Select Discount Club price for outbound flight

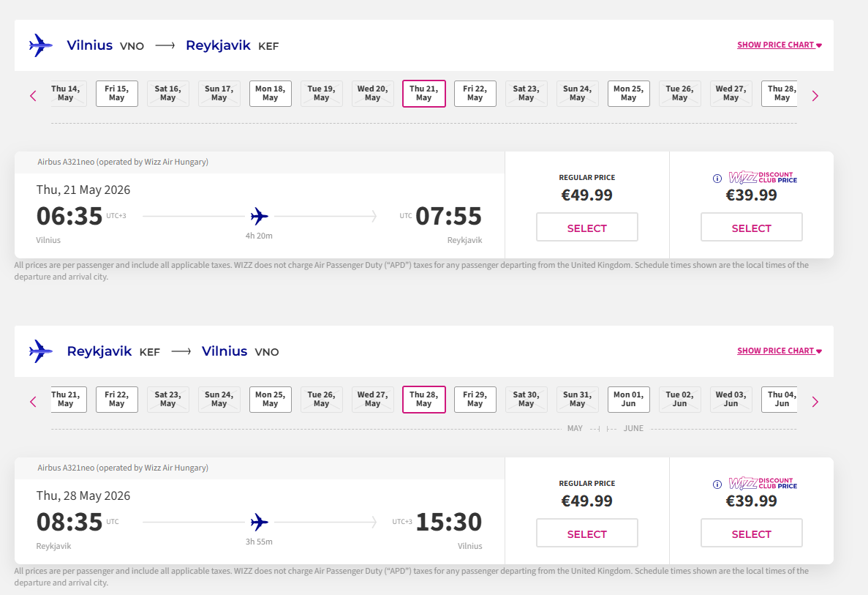(752, 228)
